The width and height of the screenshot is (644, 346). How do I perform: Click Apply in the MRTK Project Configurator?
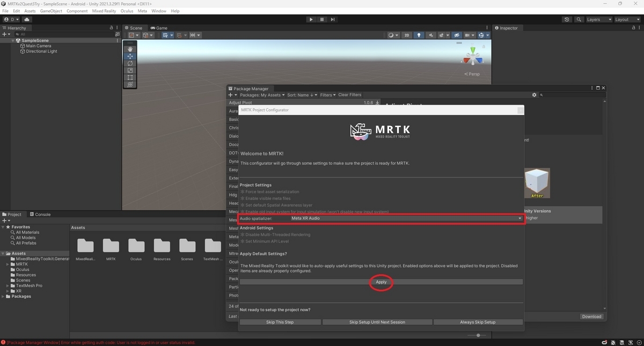pos(381,282)
